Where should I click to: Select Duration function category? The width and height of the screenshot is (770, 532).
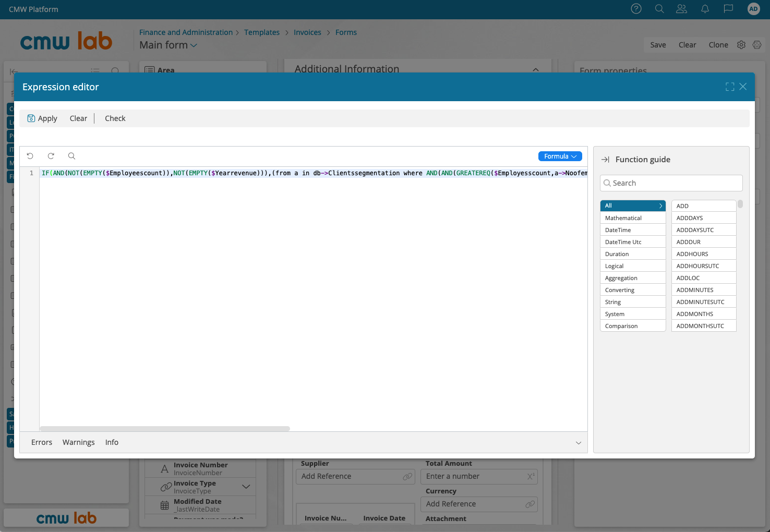pyautogui.click(x=633, y=254)
